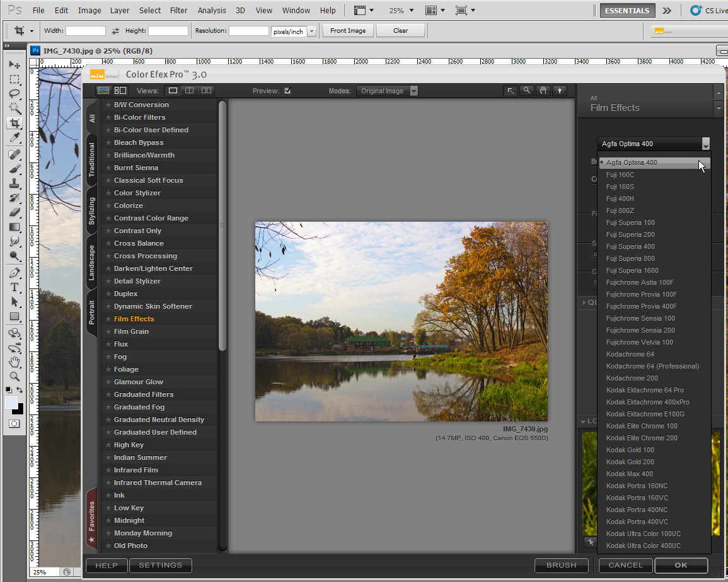Click the filter panel down arrow near Film Effects

pos(719,108)
